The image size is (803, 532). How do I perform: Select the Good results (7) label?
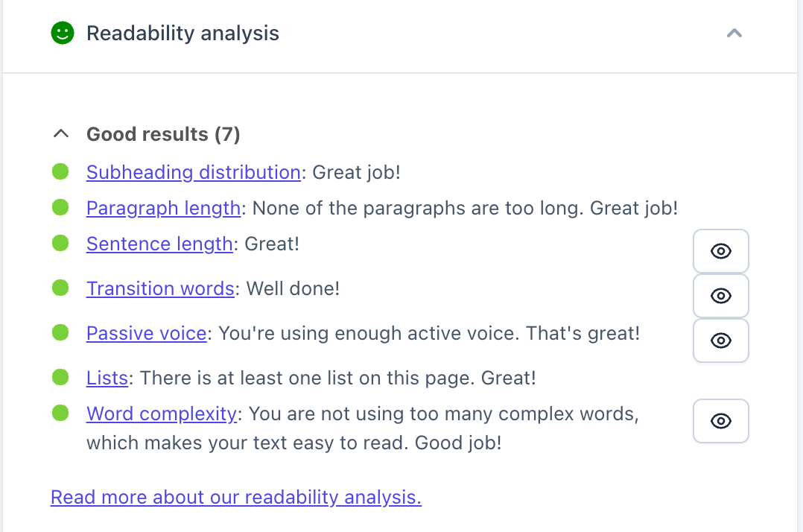coord(163,134)
